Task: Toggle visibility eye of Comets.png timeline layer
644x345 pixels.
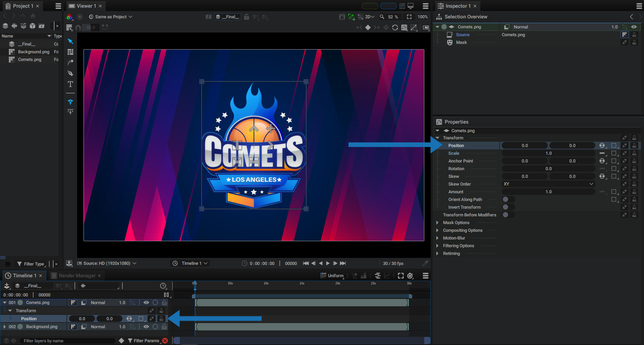Action: 146,302
